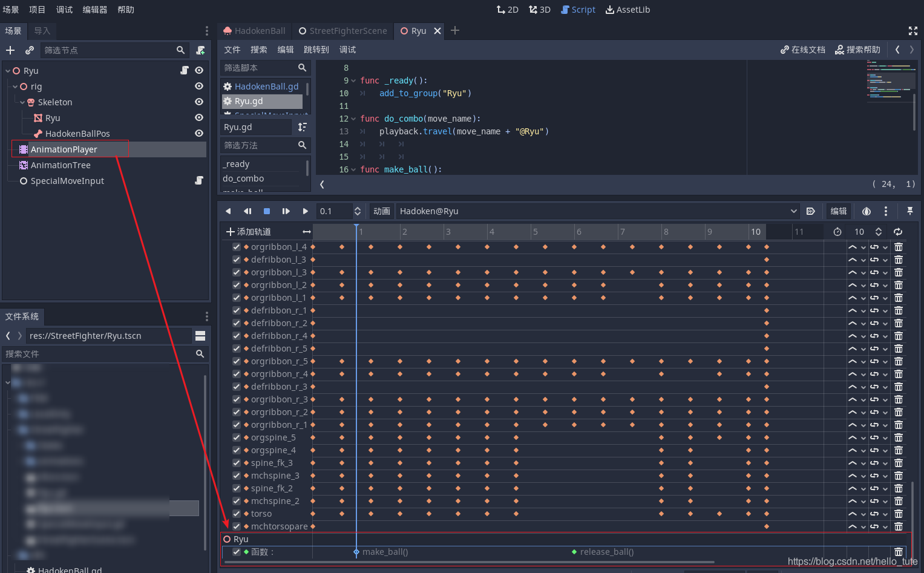Fold the do_combo function
The width and height of the screenshot is (924, 573).
[x=353, y=119]
